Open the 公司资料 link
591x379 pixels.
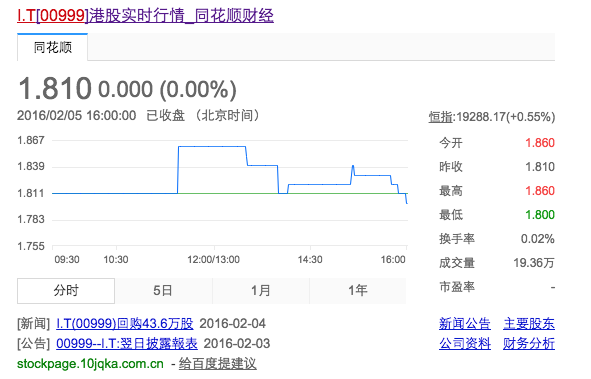tap(465, 343)
